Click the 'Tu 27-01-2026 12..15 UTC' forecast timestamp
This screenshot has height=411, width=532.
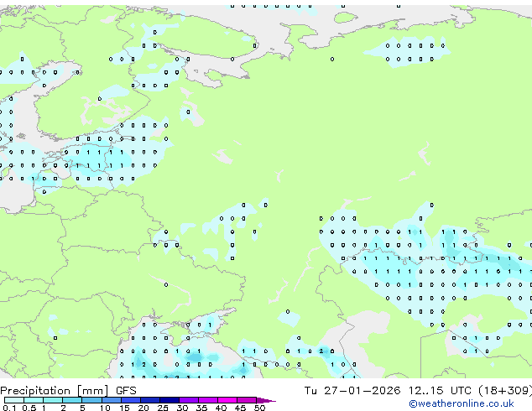[389, 391]
